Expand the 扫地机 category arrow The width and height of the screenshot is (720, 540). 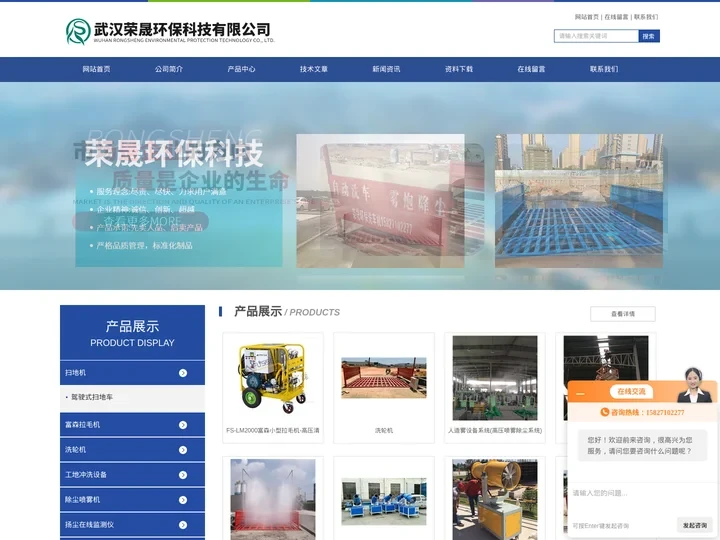click(x=183, y=373)
